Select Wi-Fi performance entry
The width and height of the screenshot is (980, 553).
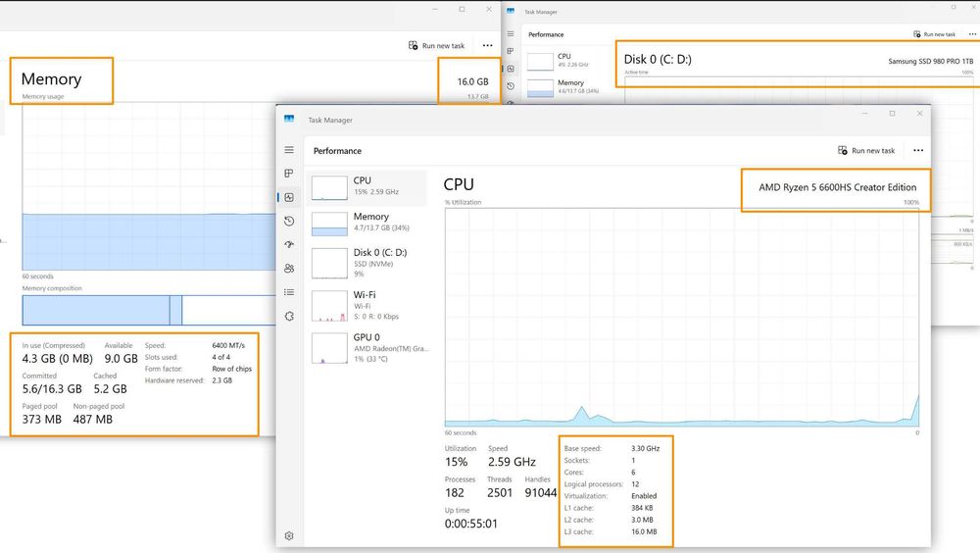point(367,305)
